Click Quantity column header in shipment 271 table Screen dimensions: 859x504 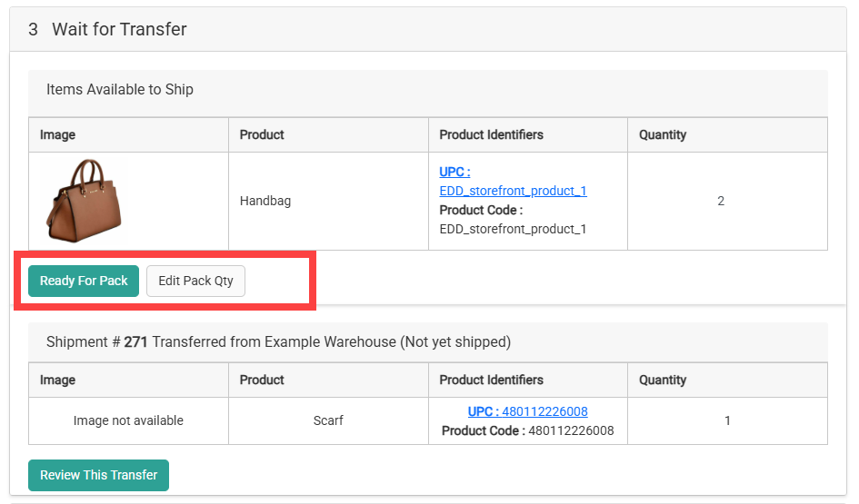663,380
